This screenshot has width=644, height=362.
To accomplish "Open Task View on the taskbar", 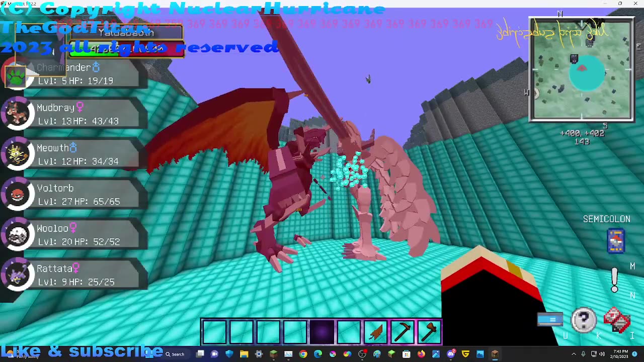I will click(200, 354).
